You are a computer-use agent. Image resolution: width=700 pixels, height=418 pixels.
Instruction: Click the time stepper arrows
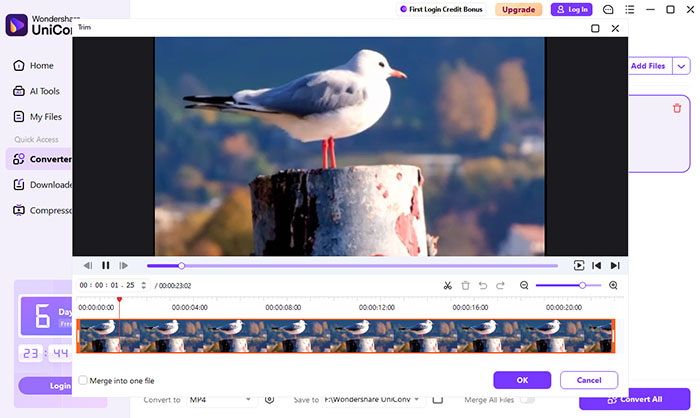(143, 285)
